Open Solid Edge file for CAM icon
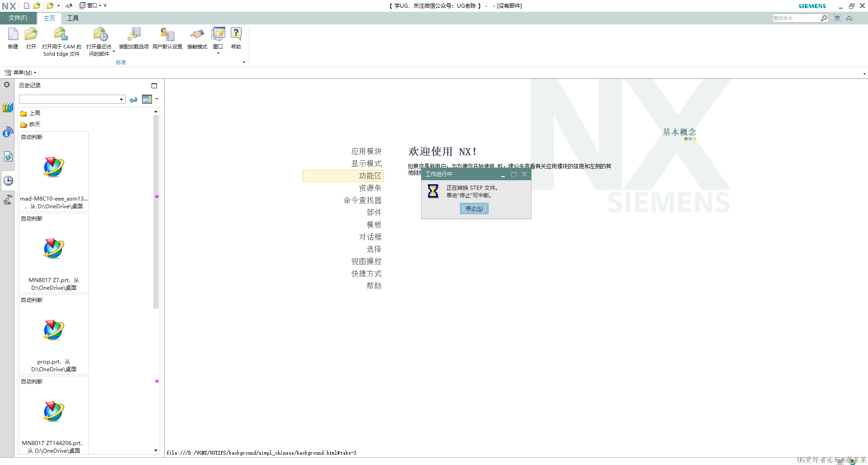This screenshot has width=868, height=465. coord(61,34)
